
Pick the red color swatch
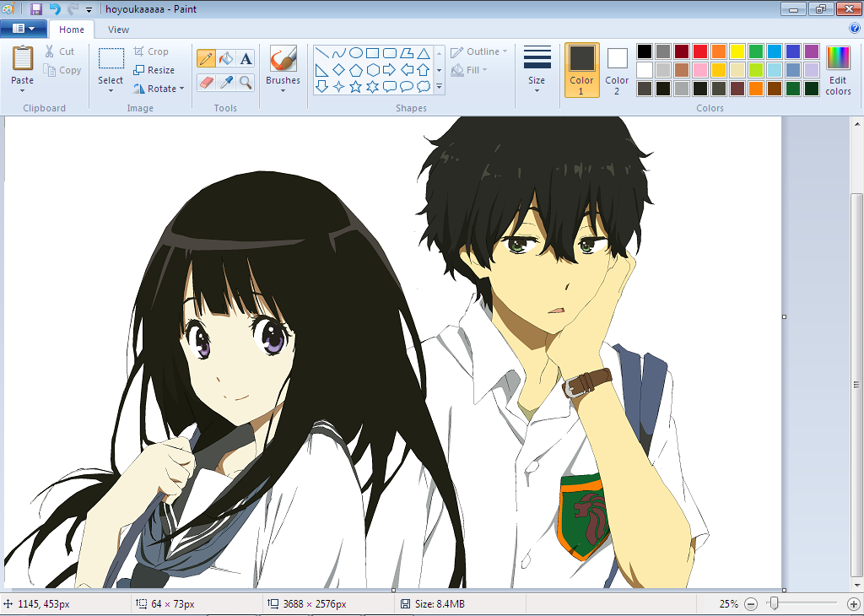pyautogui.click(x=700, y=51)
